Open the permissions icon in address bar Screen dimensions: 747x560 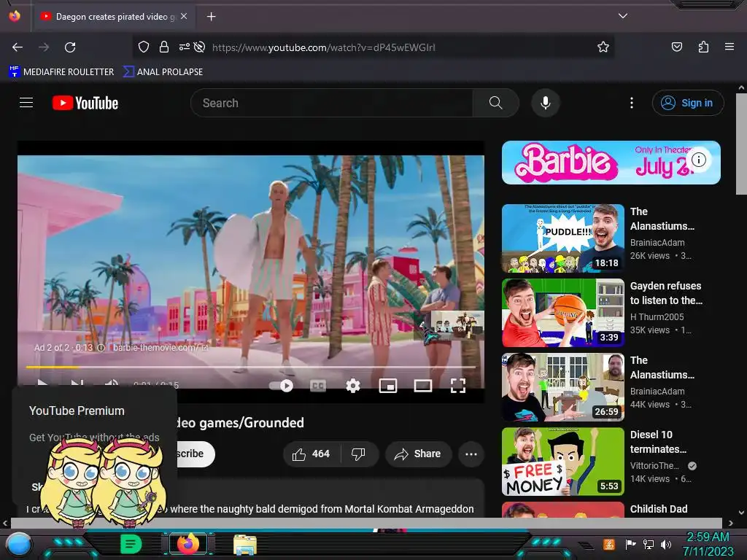click(185, 47)
